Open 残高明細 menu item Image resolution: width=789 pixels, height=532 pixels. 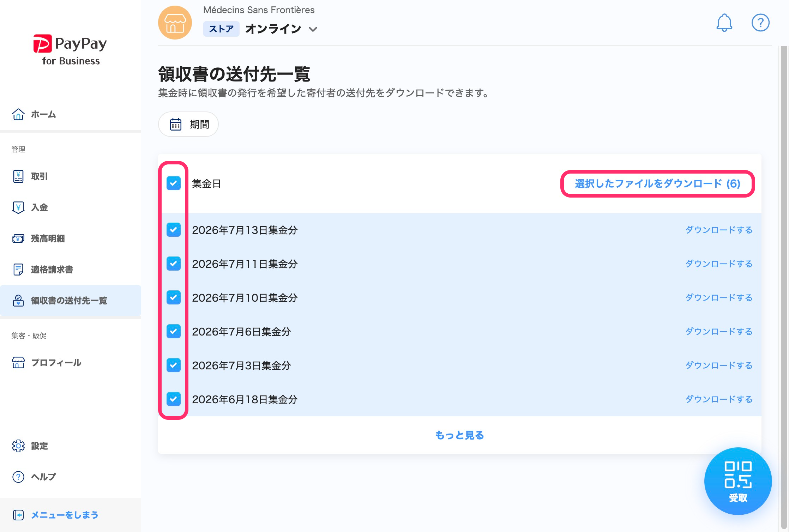(71, 238)
